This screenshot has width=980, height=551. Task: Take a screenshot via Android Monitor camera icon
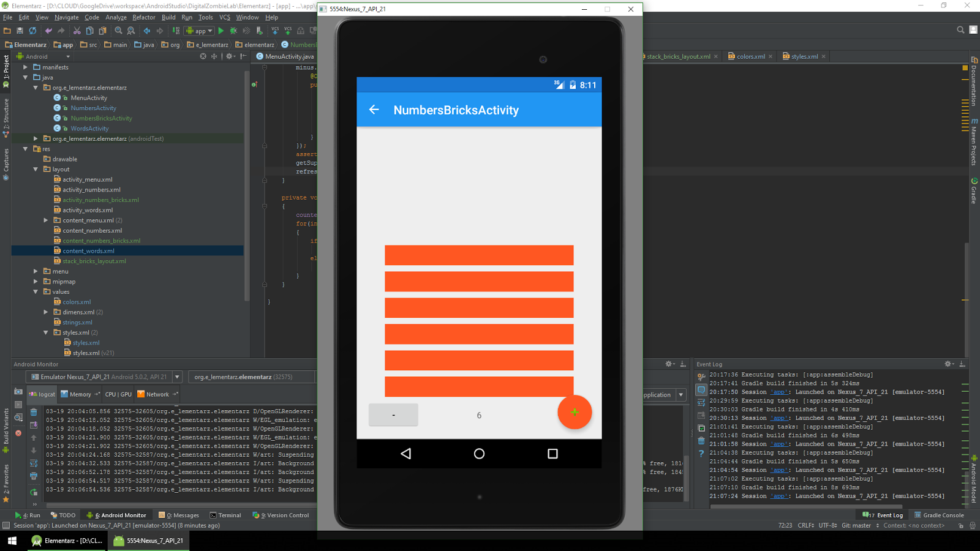point(18,392)
